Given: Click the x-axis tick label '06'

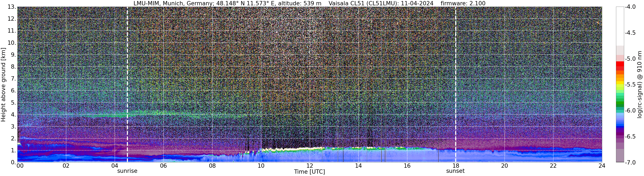Looking at the screenshot, I should point(163,166).
